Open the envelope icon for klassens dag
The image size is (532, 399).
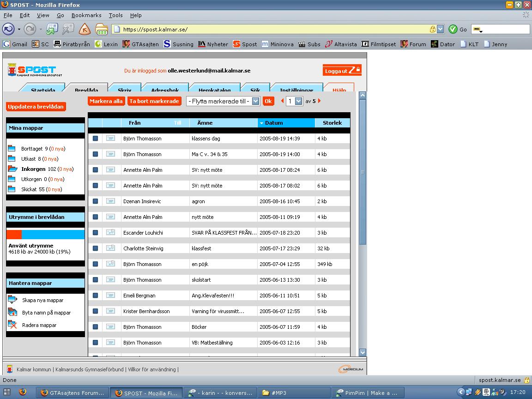click(x=111, y=139)
